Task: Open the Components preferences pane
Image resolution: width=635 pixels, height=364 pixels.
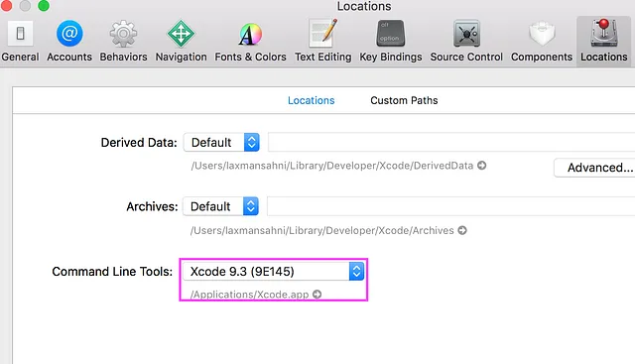Action: pos(542,42)
